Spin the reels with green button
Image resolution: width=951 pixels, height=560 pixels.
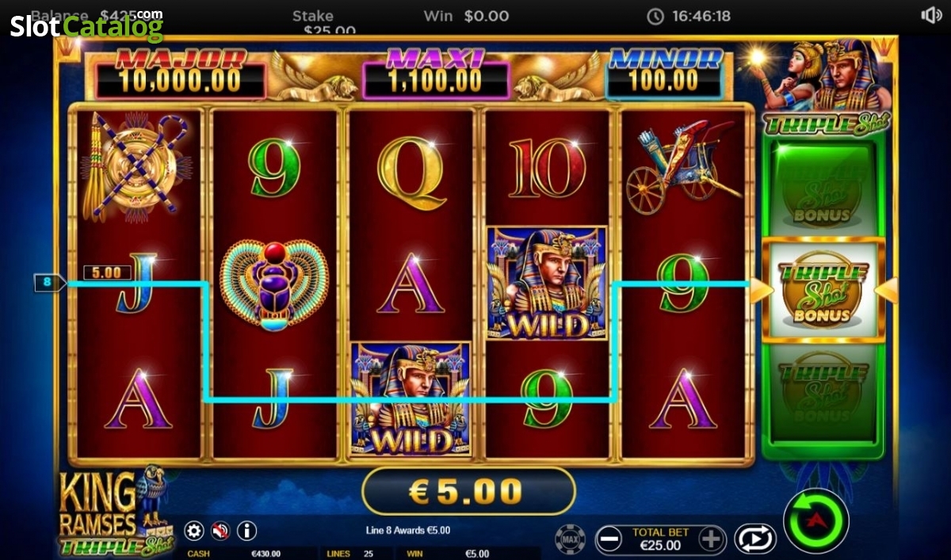pyautogui.click(x=816, y=520)
